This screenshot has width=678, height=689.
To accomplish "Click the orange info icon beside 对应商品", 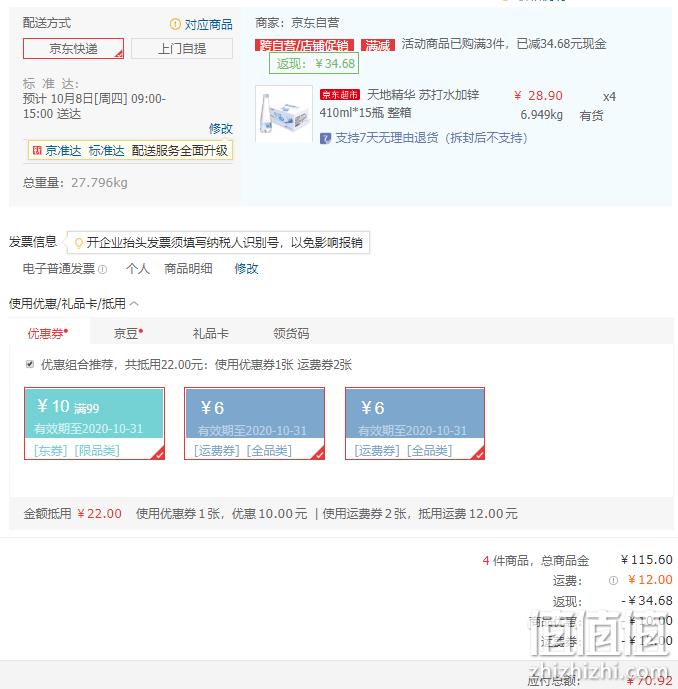I will pos(175,24).
